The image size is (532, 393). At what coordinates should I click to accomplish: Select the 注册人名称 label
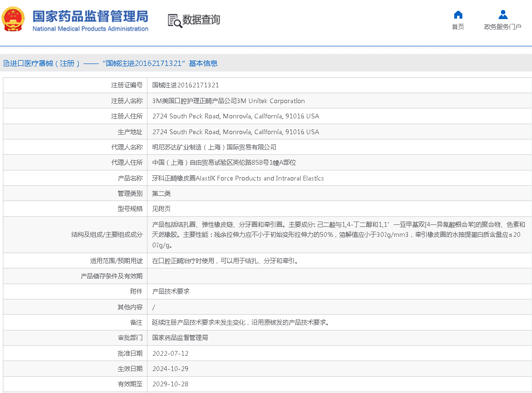click(127, 101)
